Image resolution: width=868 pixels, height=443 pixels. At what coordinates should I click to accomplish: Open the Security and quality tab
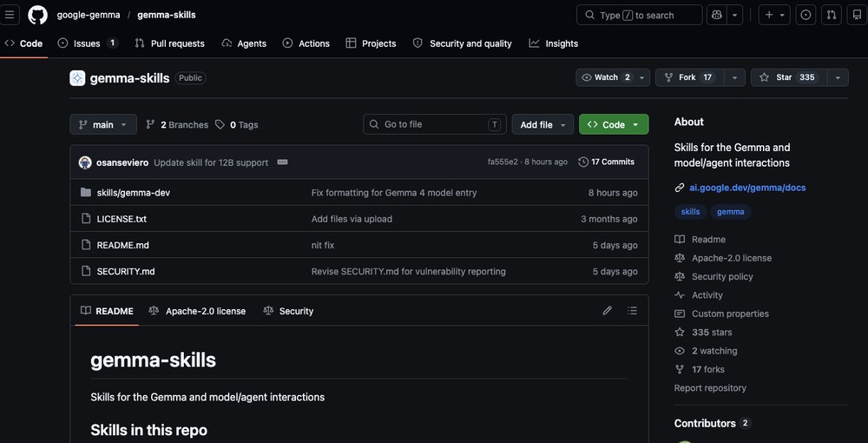(x=463, y=43)
